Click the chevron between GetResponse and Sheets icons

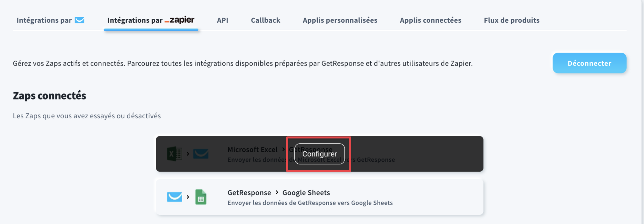pos(188,197)
